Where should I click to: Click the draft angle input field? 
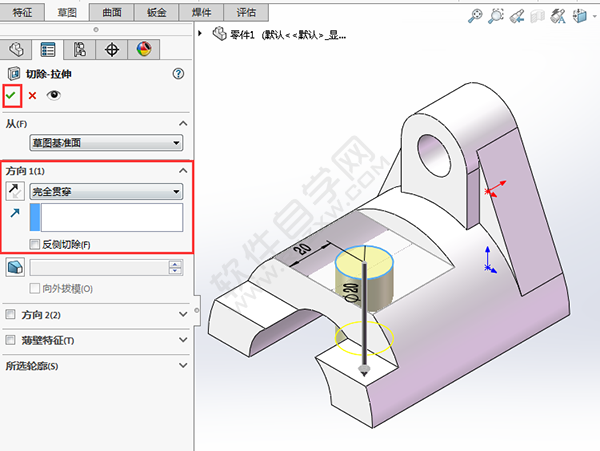tap(99, 267)
